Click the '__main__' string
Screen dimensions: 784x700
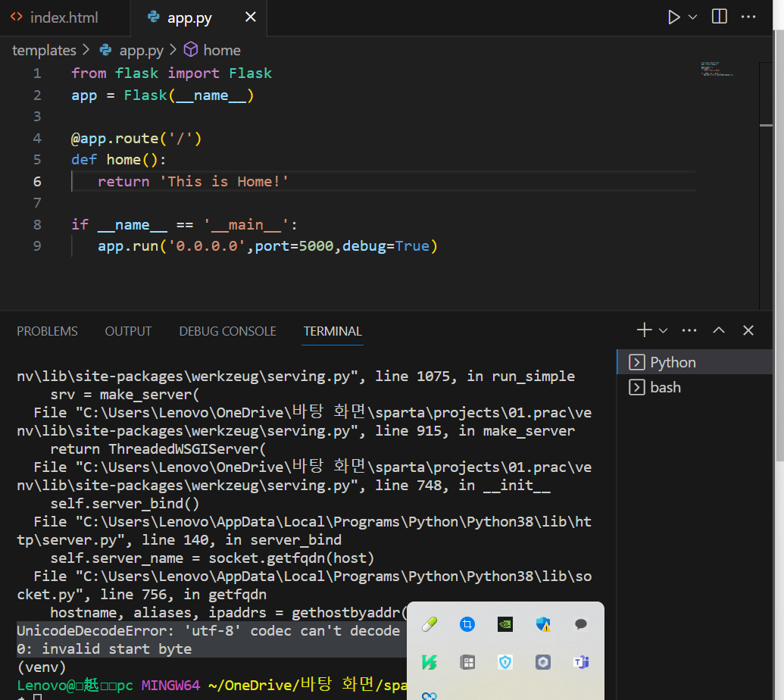245,225
